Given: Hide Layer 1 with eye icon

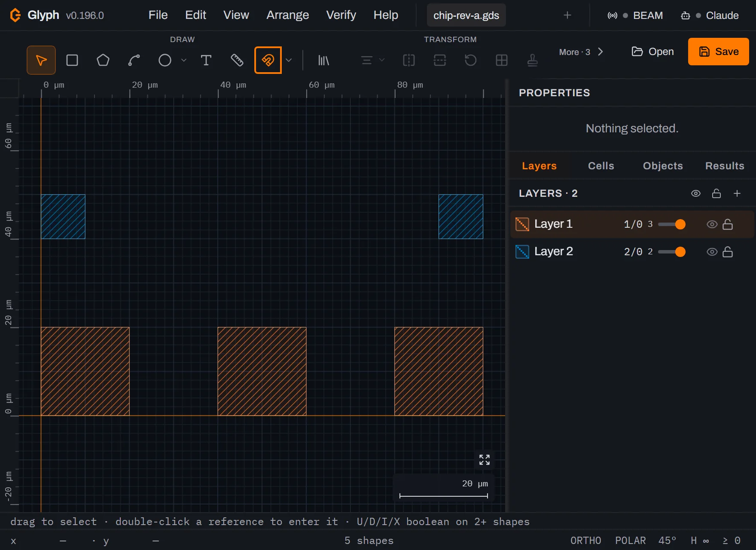Looking at the screenshot, I should point(712,224).
